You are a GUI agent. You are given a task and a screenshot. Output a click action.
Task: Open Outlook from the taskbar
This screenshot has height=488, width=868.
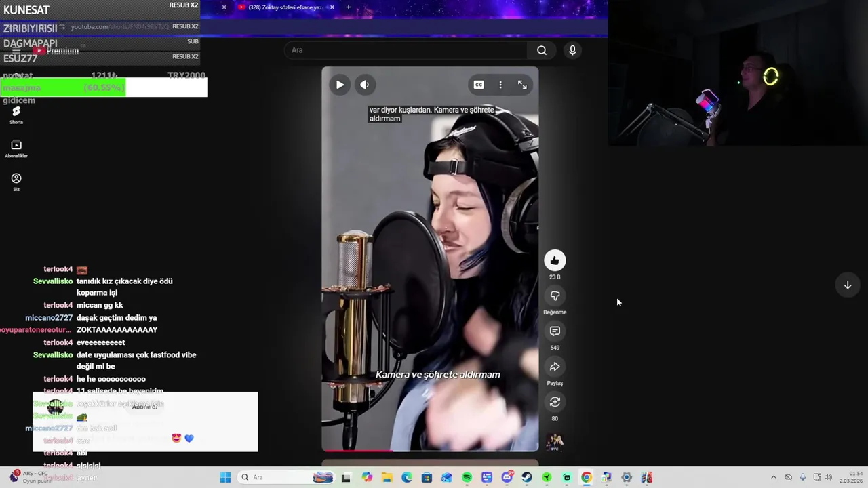tap(446, 477)
